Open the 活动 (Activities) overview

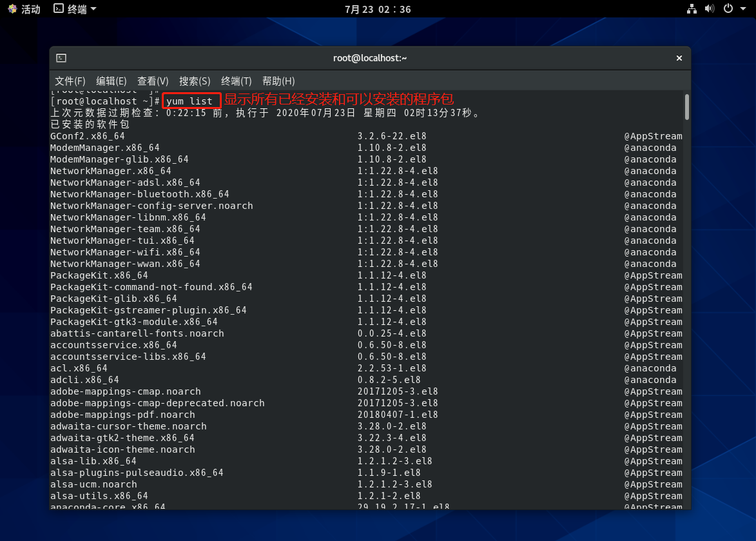coord(30,9)
